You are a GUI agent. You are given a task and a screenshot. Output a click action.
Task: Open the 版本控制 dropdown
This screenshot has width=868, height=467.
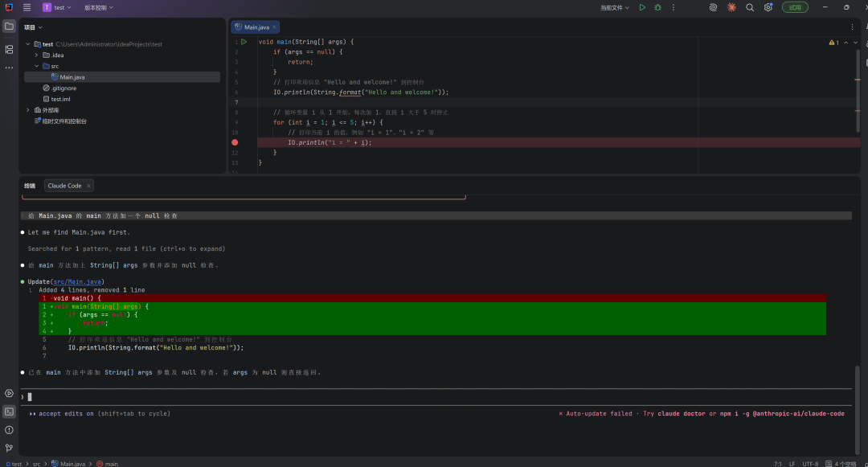click(99, 7)
